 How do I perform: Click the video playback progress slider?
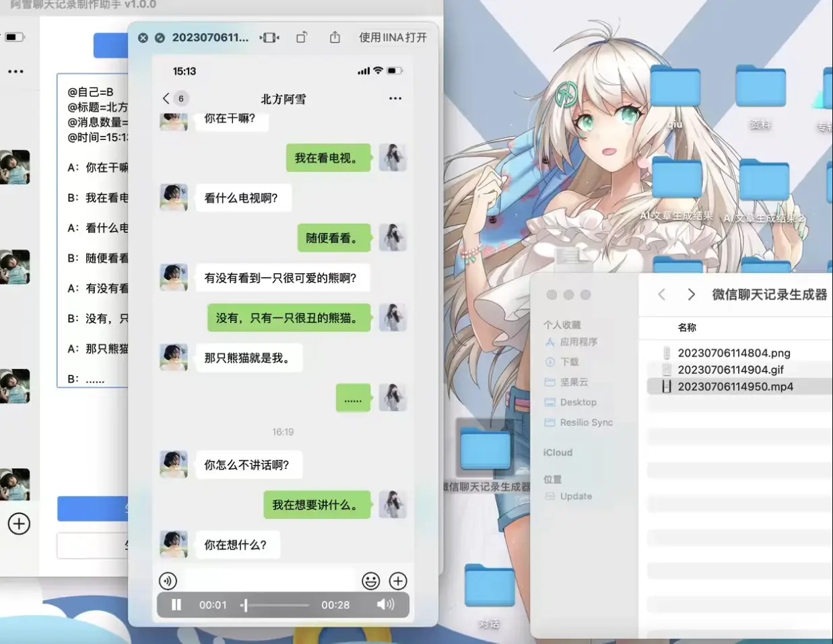tap(275, 605)
